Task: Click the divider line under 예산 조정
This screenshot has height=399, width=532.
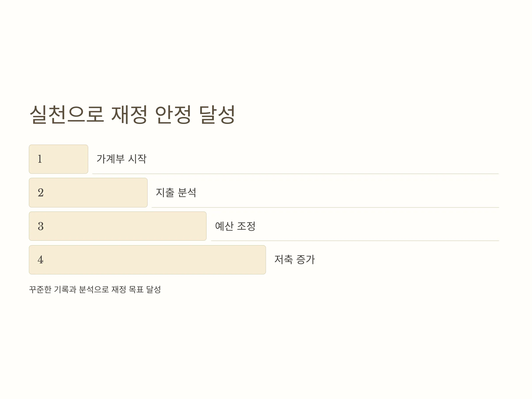Action: pos(355,241)
